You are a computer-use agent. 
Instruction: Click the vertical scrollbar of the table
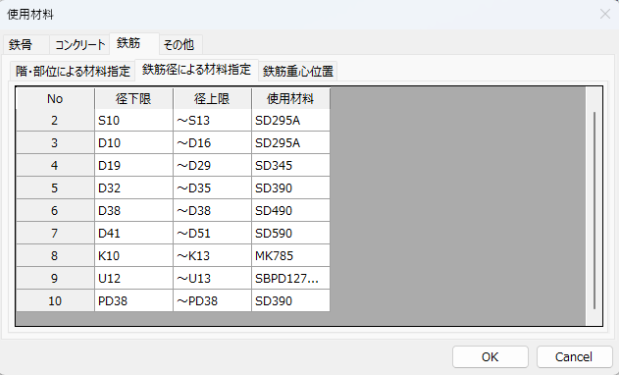pos(594,210)
